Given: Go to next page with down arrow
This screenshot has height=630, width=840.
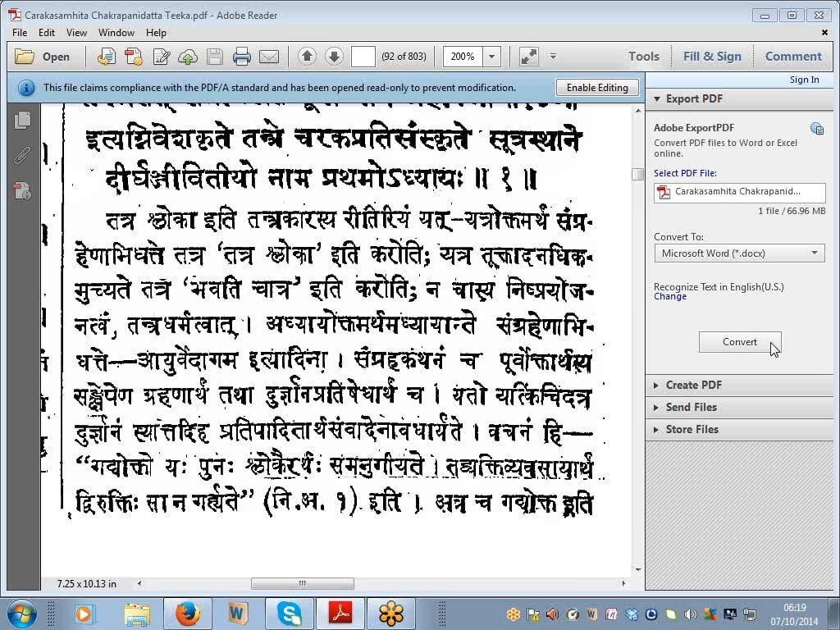Looking at the screenshot, I should point(334,57).
